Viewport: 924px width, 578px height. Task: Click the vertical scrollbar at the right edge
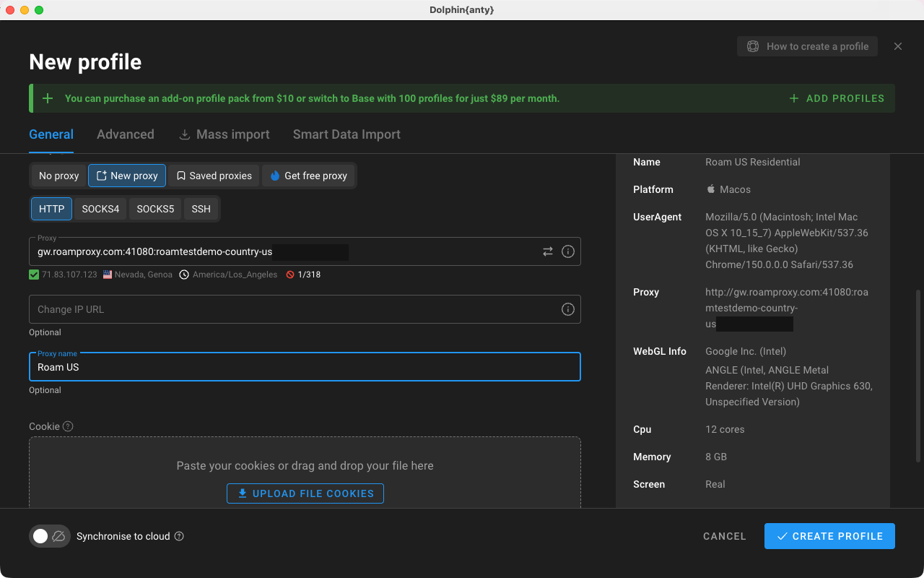[x=918, y=376]
